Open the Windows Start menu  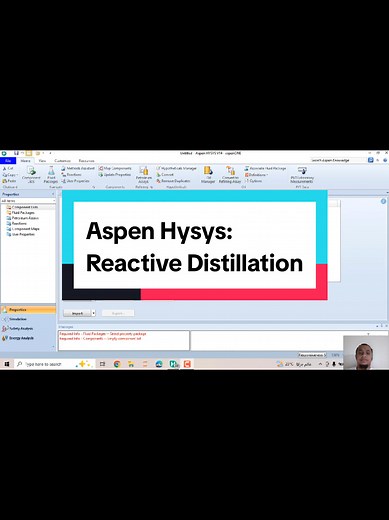point(6,364)
